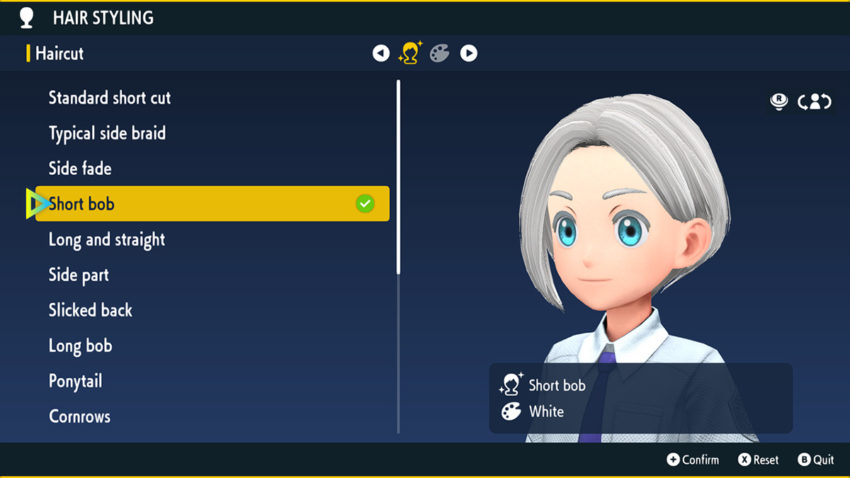850x478 pixels.
Task: Pick the Long and straight haircut
Action: pyautogui.click(x=107, y=240)
